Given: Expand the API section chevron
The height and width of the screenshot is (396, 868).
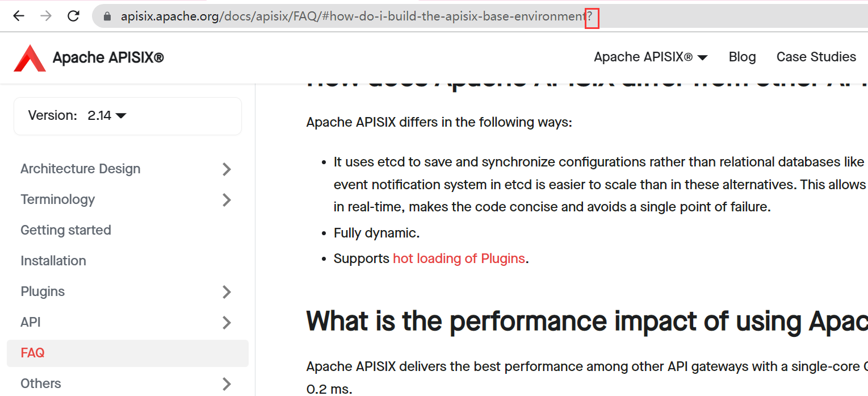Looking at the screenshot, I should (227, 322).
